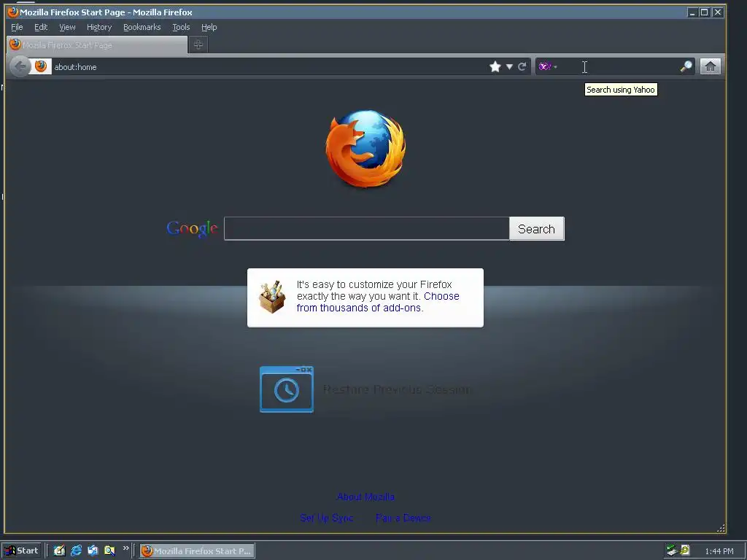Click the Firefox site identity icon

point(41,66)
